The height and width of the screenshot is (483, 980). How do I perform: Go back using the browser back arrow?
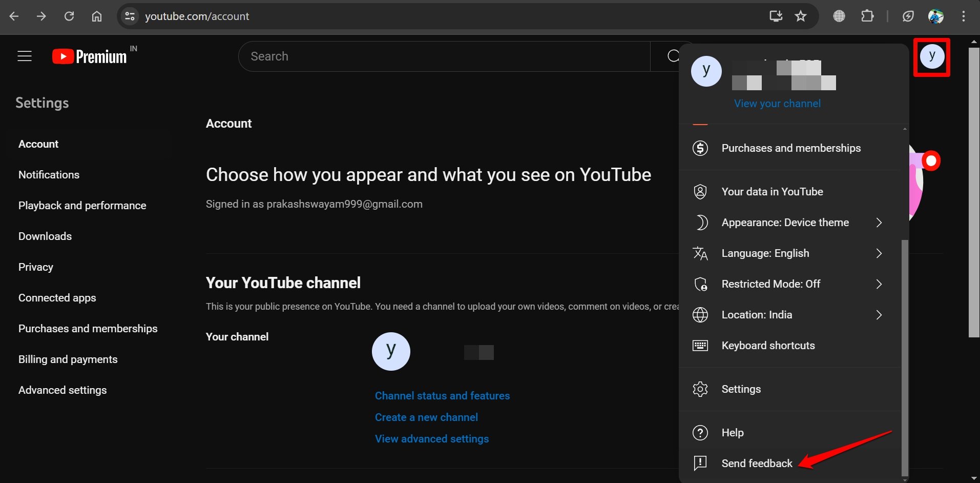[14, 16]
